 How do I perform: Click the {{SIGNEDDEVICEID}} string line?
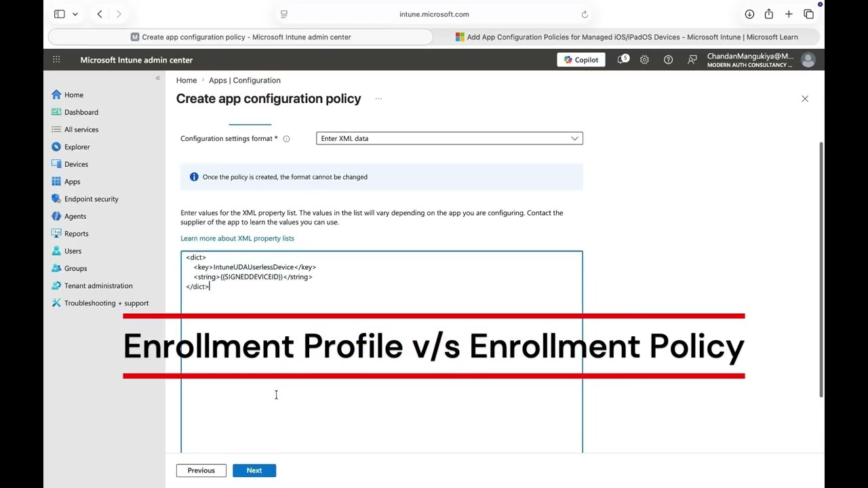[x=253, y=277]
